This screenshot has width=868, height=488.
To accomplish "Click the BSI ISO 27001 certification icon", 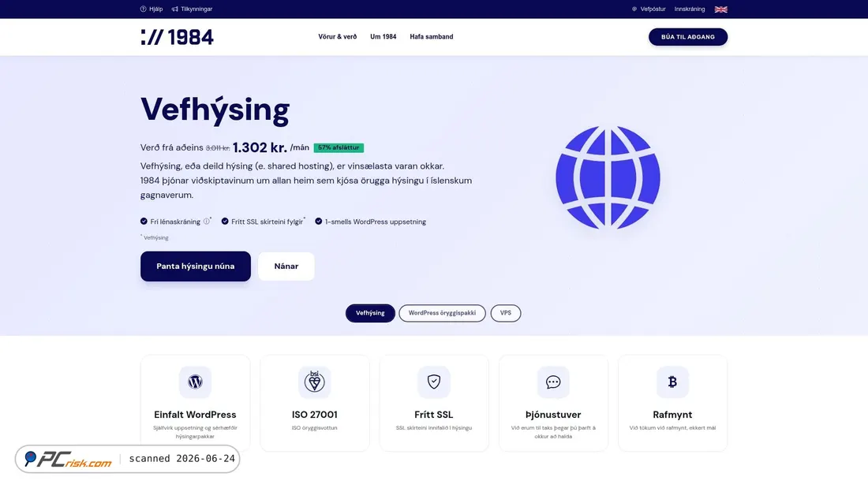I will 314,382.
